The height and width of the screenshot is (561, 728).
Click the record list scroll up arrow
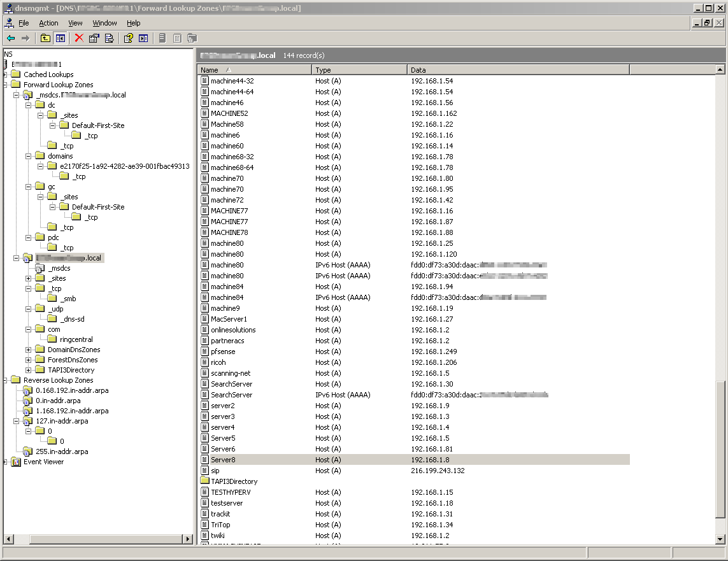coord(720,69)
